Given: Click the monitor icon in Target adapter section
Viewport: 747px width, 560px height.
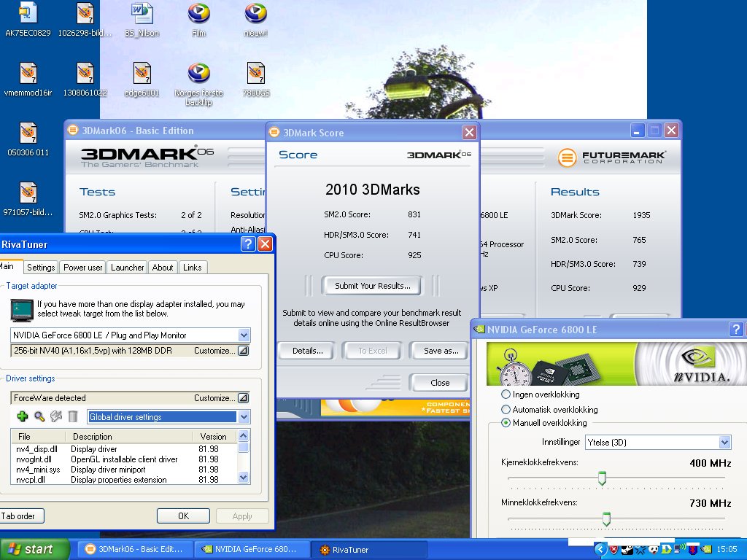Looking at the screenshot, I should coord(22,310).
